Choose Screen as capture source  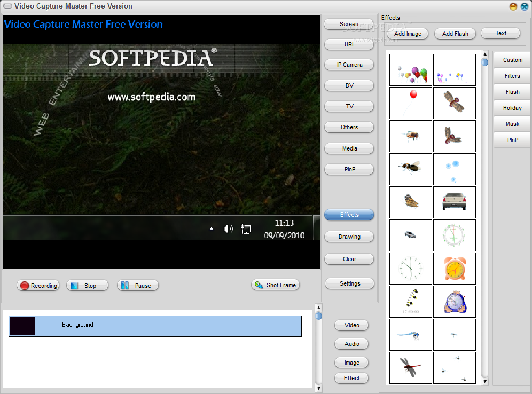point(349,24)
